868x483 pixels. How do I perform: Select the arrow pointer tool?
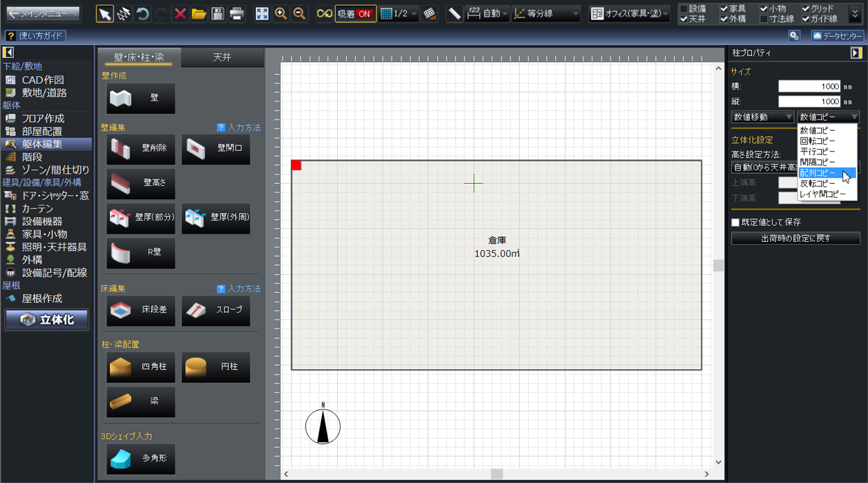click(104, 13)
